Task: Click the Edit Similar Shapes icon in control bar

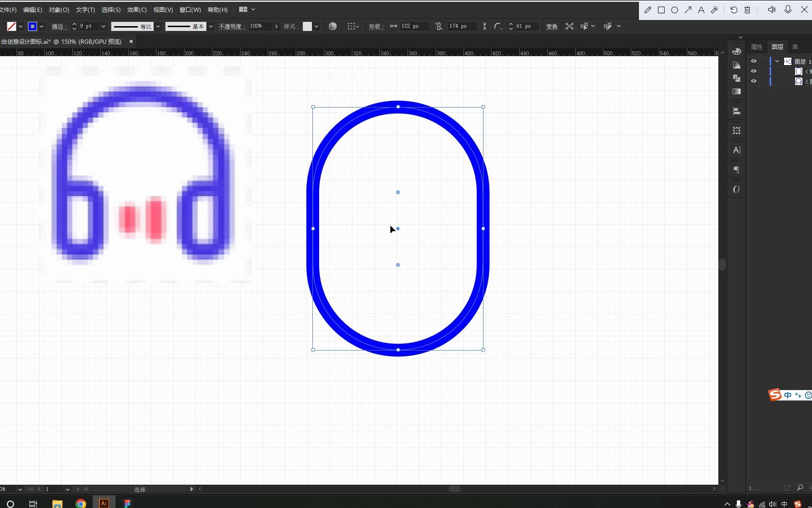Action: pyautogui.click(x=608, y=26)
